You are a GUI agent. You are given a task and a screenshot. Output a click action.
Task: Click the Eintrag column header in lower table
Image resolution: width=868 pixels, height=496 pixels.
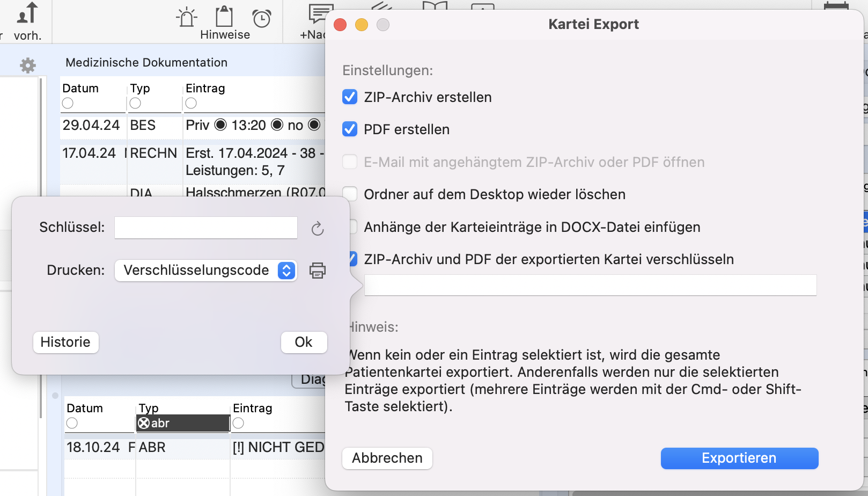(253, 408)
